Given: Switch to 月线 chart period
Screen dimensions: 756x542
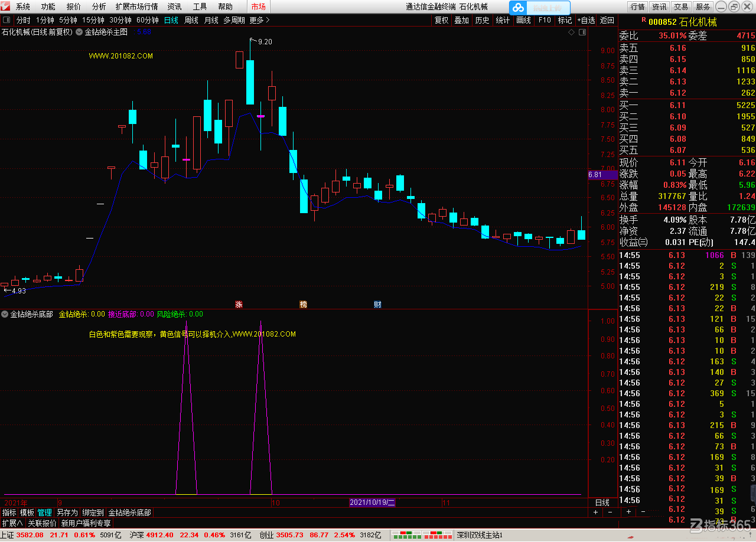Looking at the screenshot, I should pyautogui.click(x=211, y=19).
